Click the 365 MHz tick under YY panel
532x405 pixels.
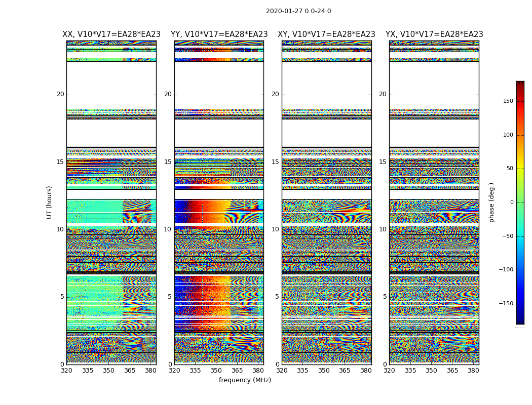pyautogui.click(x=237, y=371)
